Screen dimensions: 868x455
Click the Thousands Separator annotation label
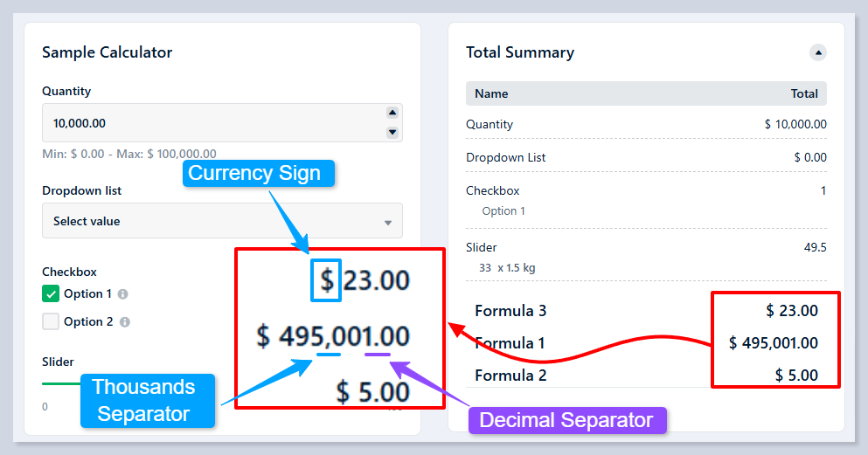pyautogui.click(x=143, y=400)
